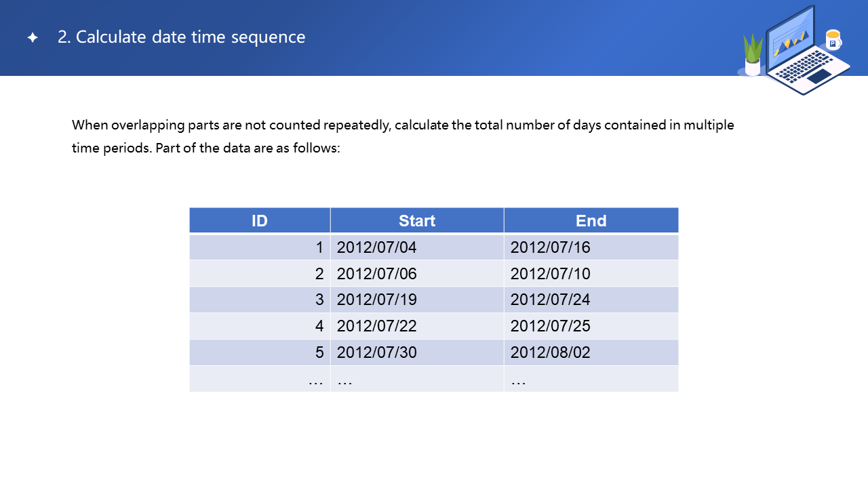Click the End date 2012/07/24 cell
Screen dimensions: 868x488
[x=551, y=300]
